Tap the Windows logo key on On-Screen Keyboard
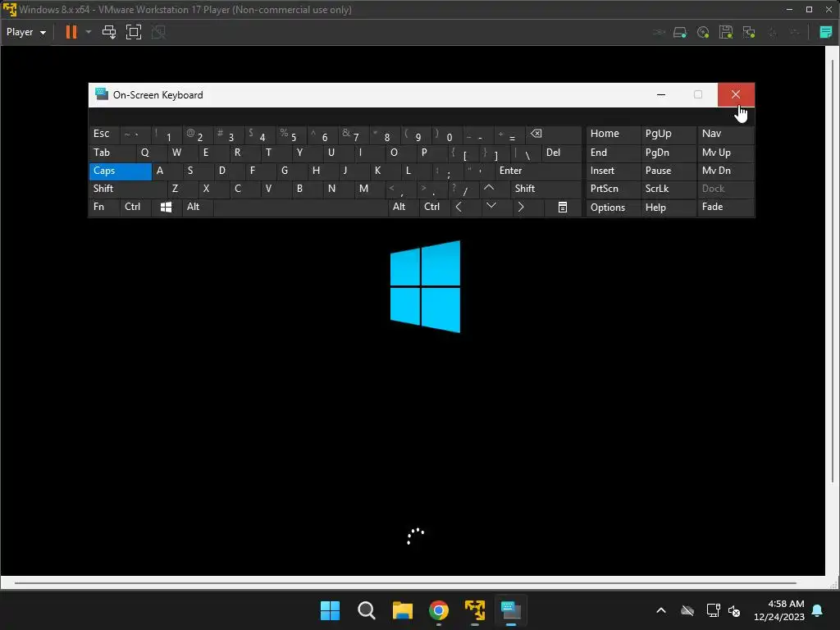The width and height of the screenshot is (840, 630). pyautogui.click(x=166, y=208)
